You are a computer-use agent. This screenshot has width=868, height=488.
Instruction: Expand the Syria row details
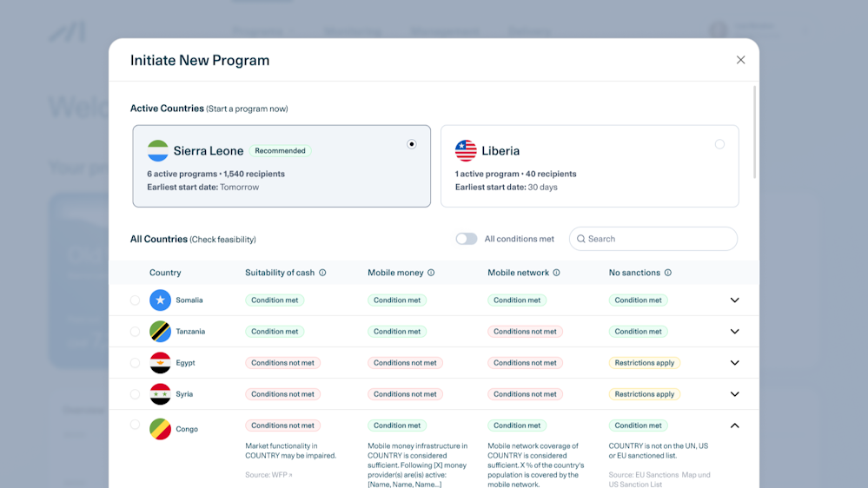tap(734, 394)
